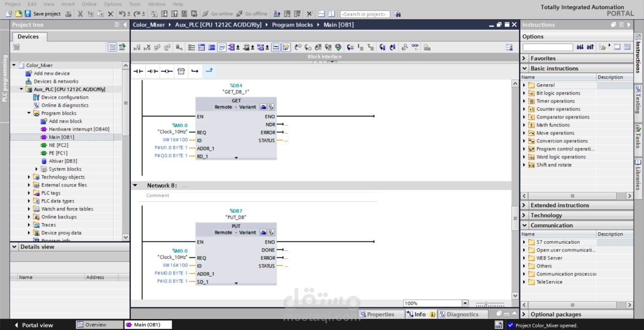Click the Overview taskbar button
The image size is (644, 330).
99,325
